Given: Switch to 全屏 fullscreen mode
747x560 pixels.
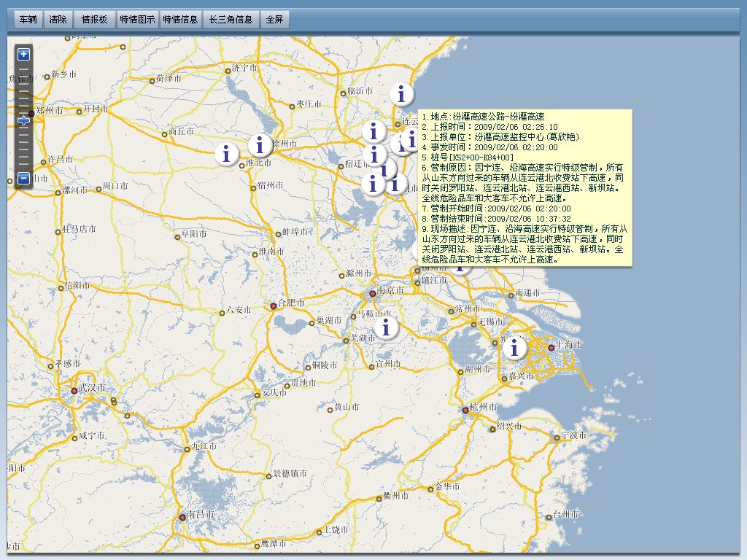Looking at the screenshot, I should [x=274, y=20].
